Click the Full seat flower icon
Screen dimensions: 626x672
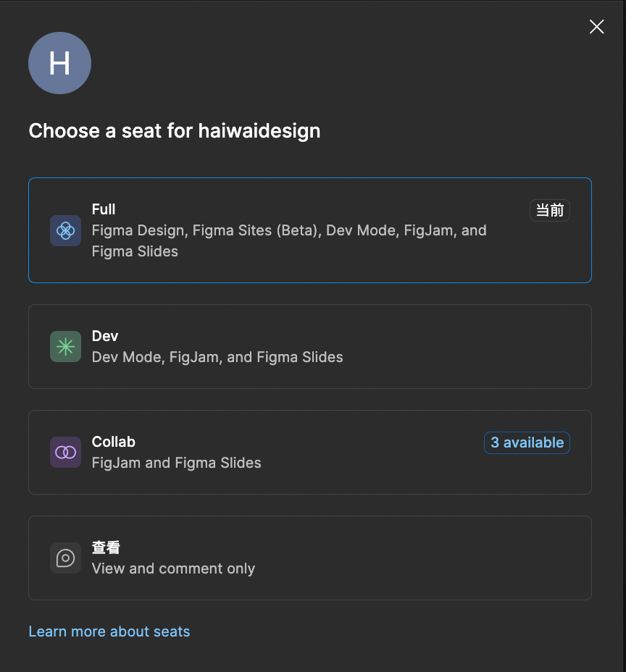coord(66,230)
